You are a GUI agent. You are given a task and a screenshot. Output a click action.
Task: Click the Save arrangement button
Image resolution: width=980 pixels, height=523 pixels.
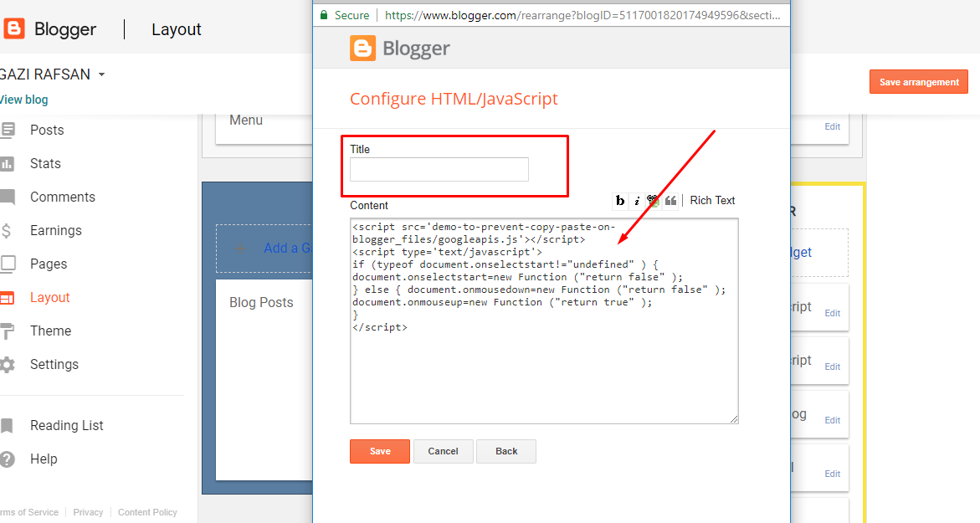919,82
